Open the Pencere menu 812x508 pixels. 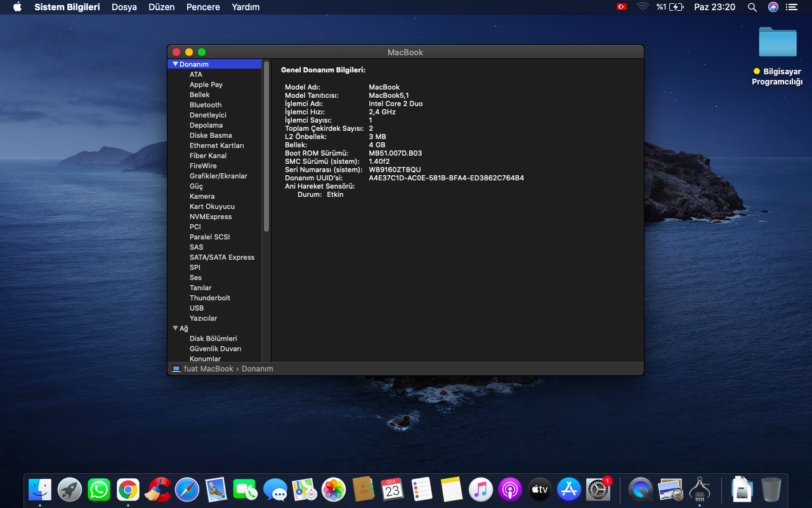(203, 7)
